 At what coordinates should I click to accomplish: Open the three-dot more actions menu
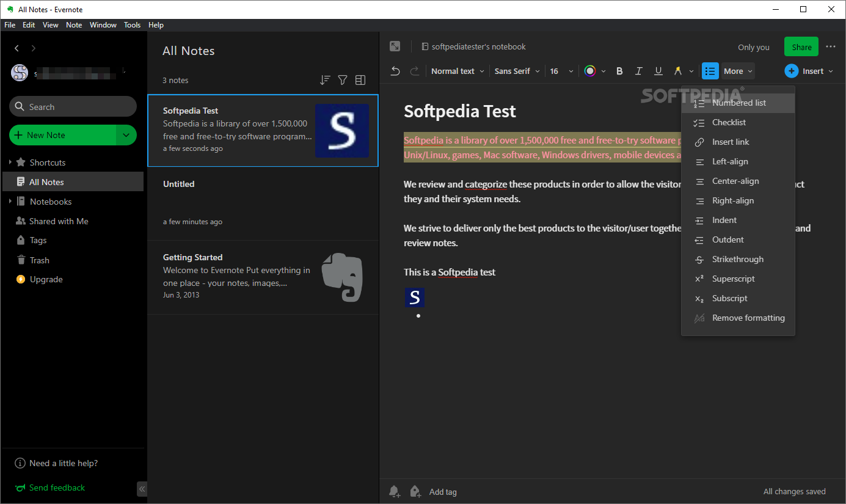point(831,46)
